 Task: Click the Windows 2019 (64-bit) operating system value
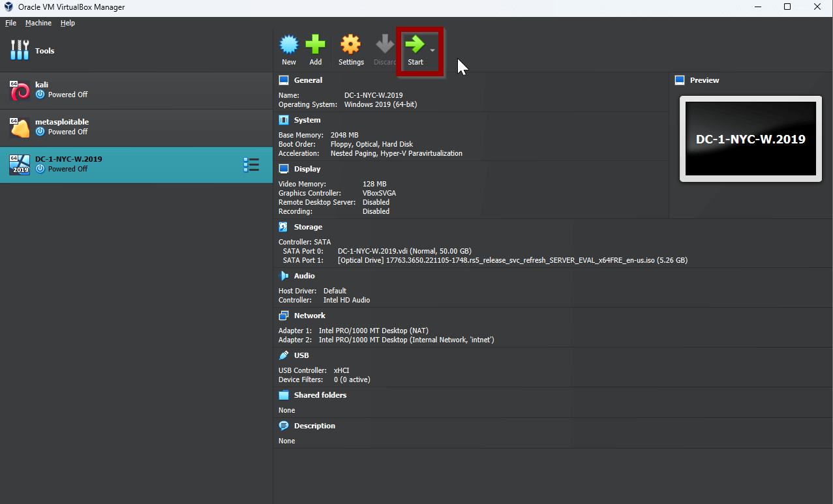coord(381,104)
